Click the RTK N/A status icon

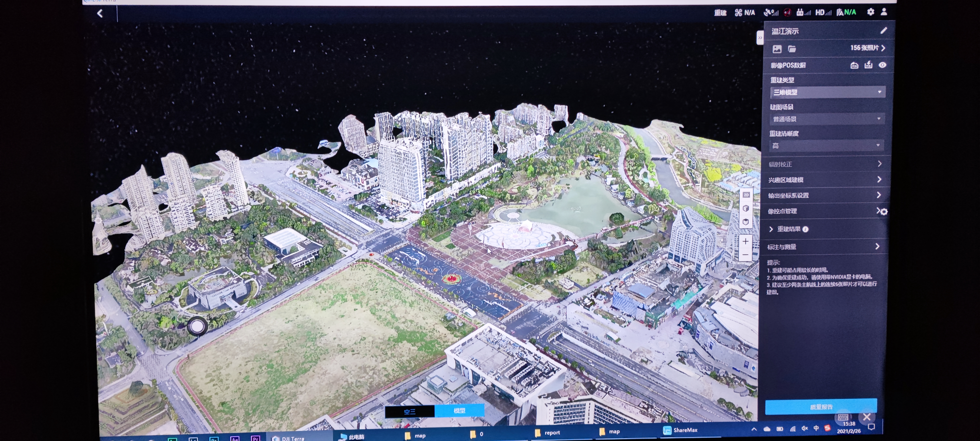[x=846, y=13]
